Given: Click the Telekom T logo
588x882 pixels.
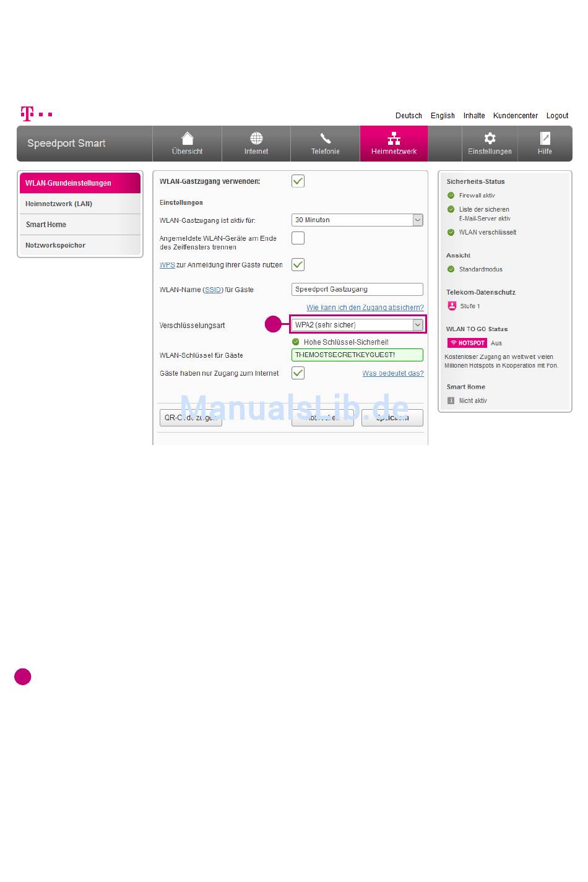Looking at the screenshot, I should click(x=27, y=114).
